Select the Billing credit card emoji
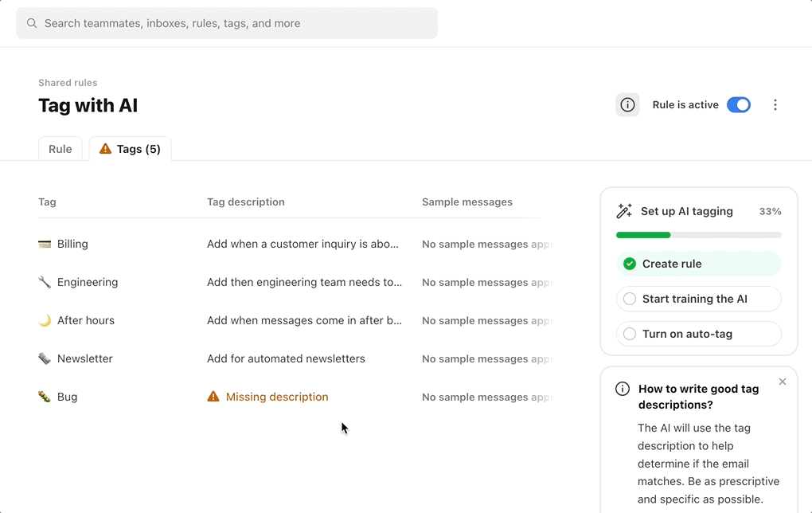812x513 pixels. pyautogui.click(x=45, y=244)
